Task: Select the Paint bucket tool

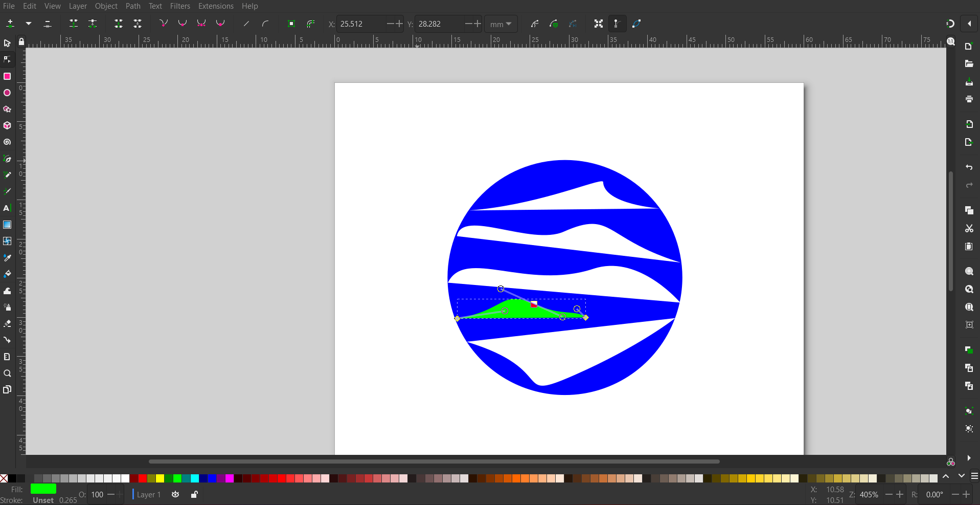Action: (x=7, y=274)
